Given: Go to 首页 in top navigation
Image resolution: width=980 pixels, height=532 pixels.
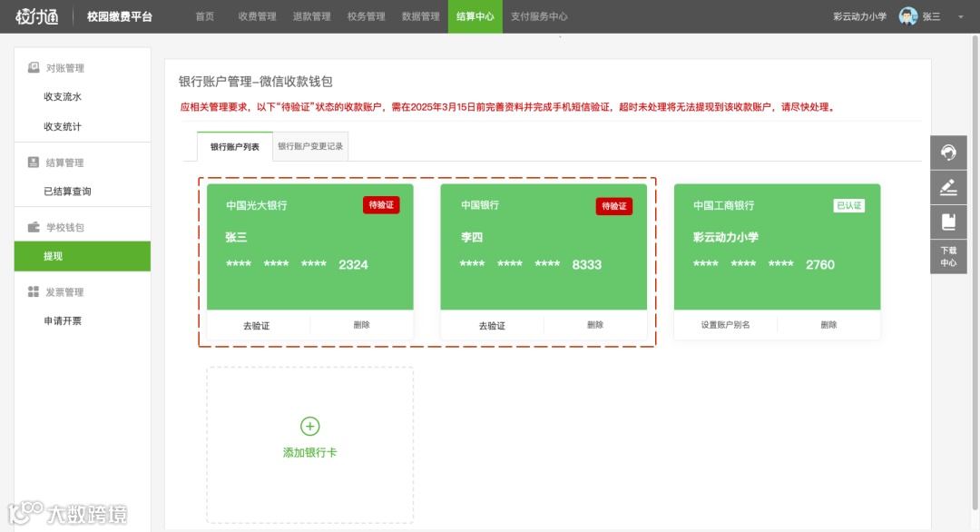Looking at the screenshot, I should [x=205, y=16].
